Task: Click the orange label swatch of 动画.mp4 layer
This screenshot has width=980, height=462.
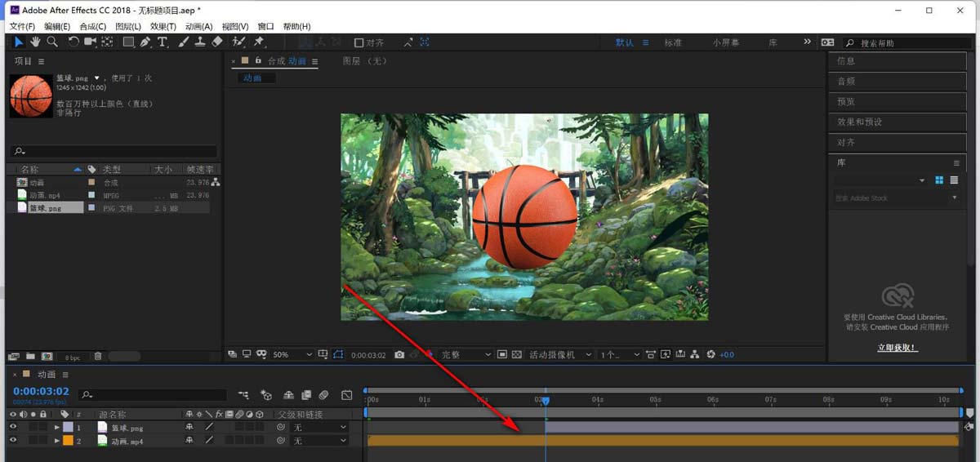Action: coord(68,441)
